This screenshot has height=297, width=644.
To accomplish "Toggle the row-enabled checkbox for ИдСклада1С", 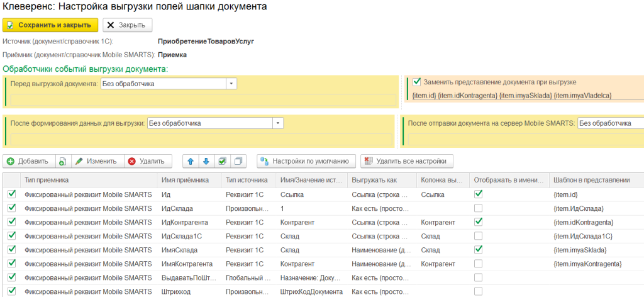I will 12,236.
